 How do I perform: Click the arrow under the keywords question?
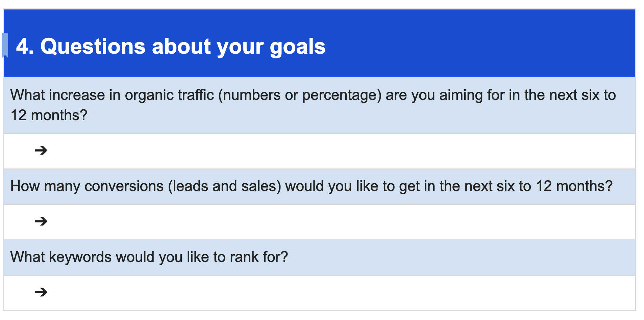[41, 292]
